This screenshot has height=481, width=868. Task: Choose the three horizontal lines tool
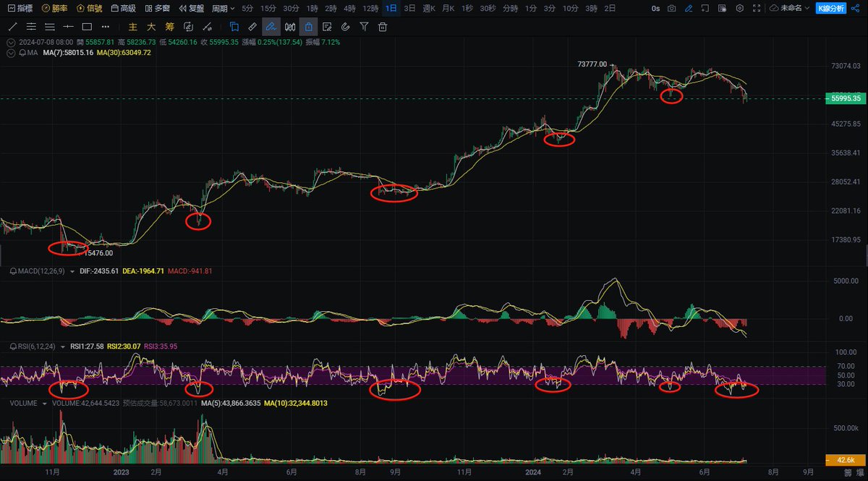(x=50, y=27)
